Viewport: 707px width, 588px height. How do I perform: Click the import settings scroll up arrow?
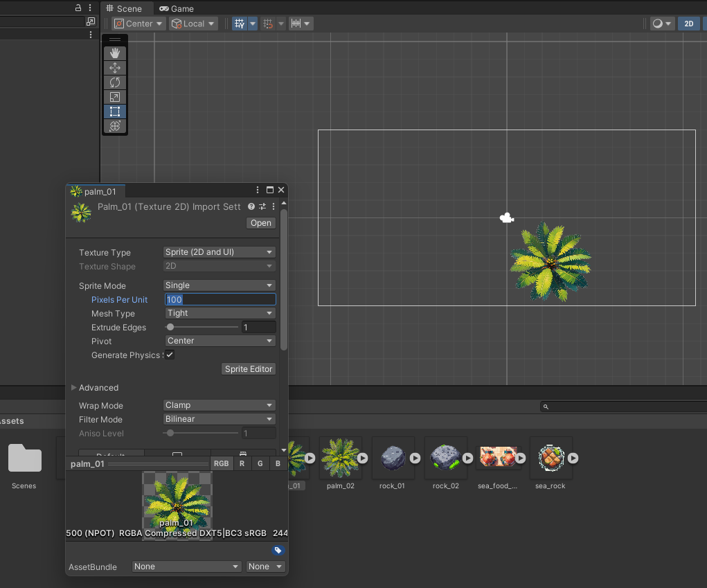(x=284, y=204)
